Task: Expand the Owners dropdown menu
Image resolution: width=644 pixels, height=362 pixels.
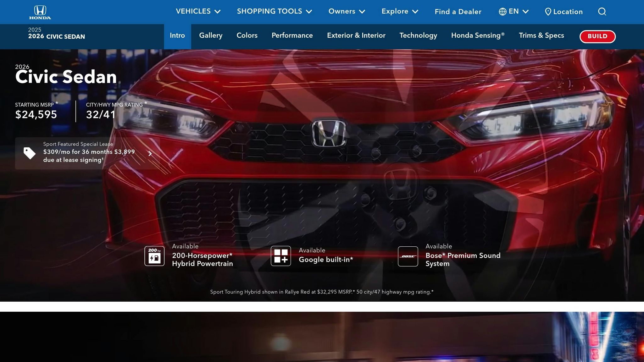Action: click(347, 12)
